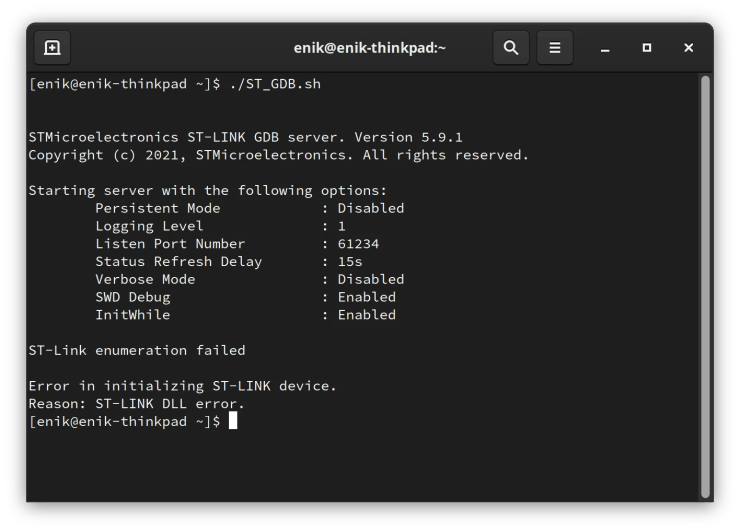Open the hamburger menu

point(555,48)
